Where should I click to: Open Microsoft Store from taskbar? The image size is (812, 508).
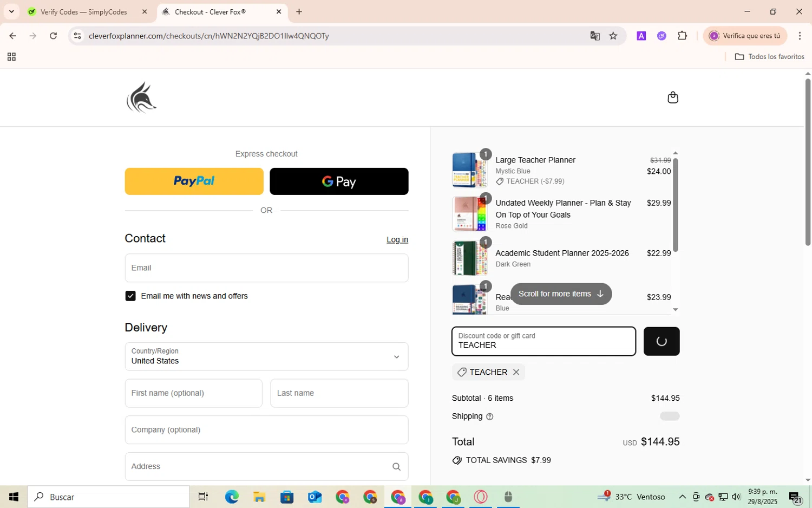(287, 497)
